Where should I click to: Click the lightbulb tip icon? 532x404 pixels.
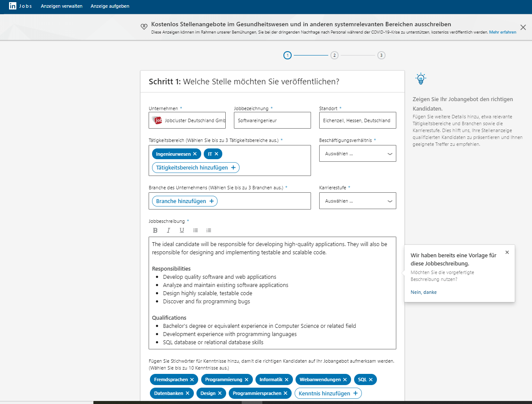tap(421, 78)
